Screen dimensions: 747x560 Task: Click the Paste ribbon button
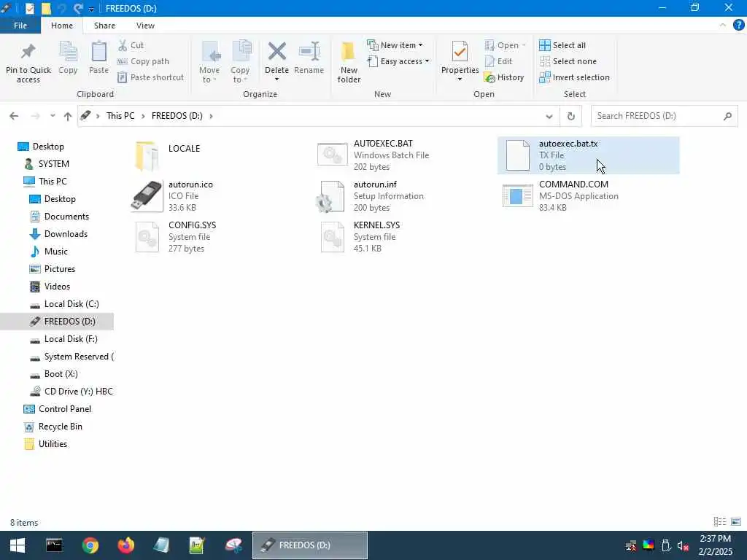pos(98,58)
